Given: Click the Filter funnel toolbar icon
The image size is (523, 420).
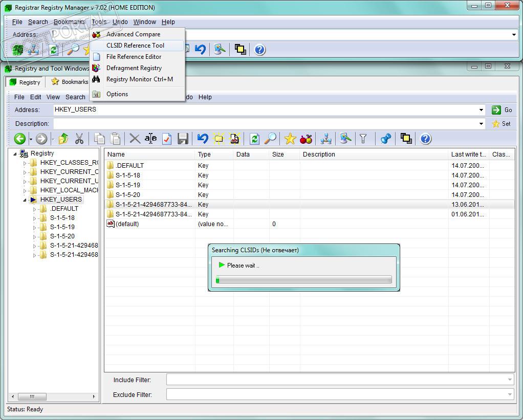Looking at the screenshot, I should coord(363,139).
